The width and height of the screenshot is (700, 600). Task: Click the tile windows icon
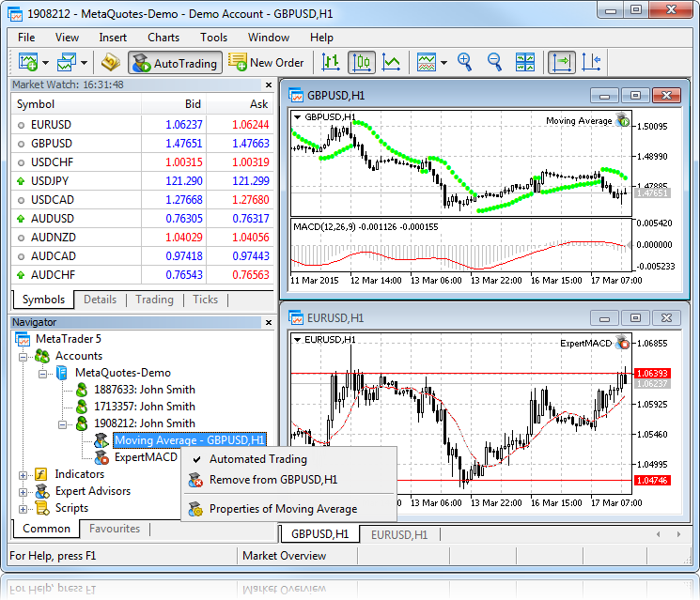(525, 63)
